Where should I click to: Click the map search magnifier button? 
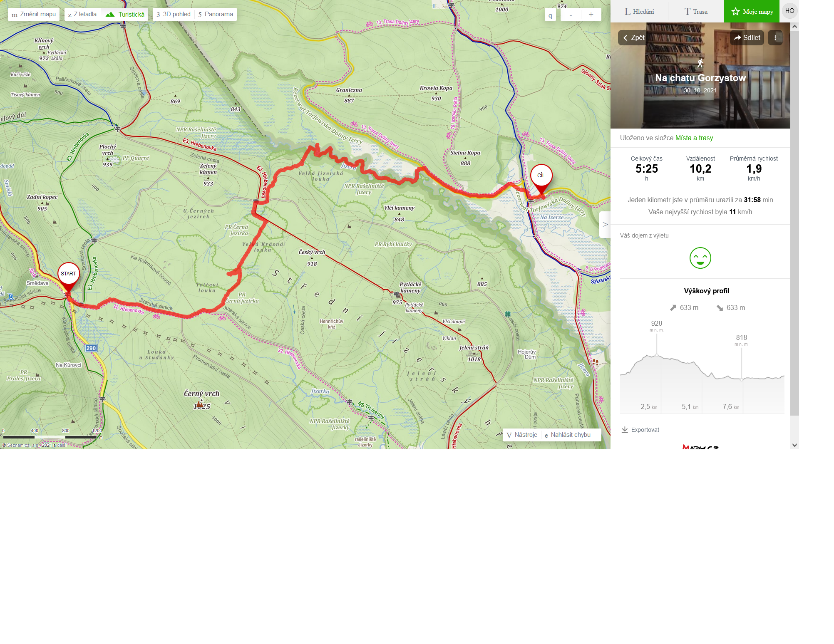coord(550,15)
